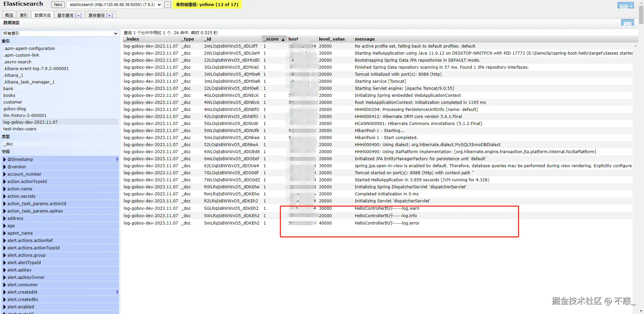The image size is (644, 314).
Task: Open the 信息 dropdown menu
Action: pos(626,6)
